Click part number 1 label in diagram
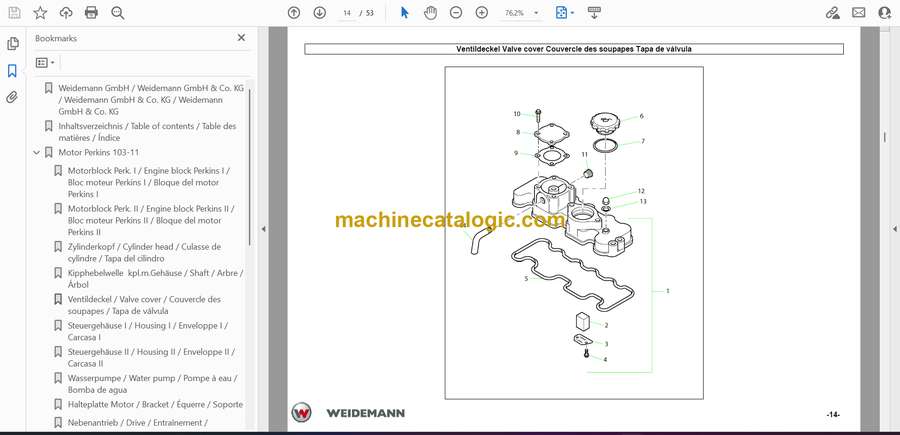 [668, 291]
